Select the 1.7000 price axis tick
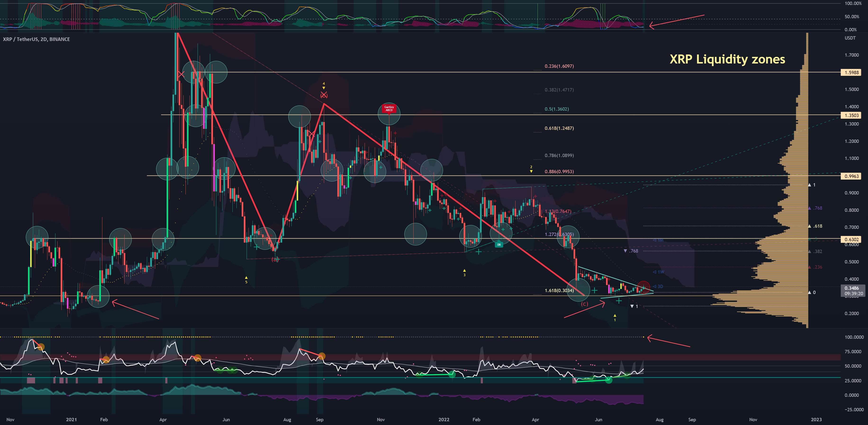 click(851, 55)
